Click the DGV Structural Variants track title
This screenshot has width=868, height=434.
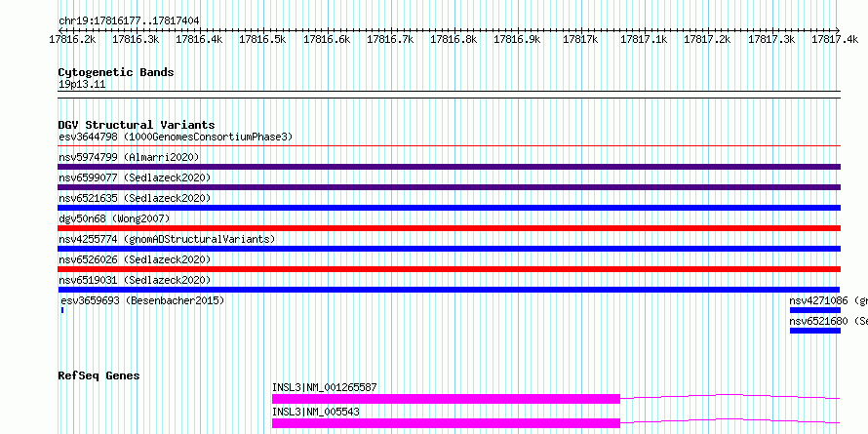point(137,125)
